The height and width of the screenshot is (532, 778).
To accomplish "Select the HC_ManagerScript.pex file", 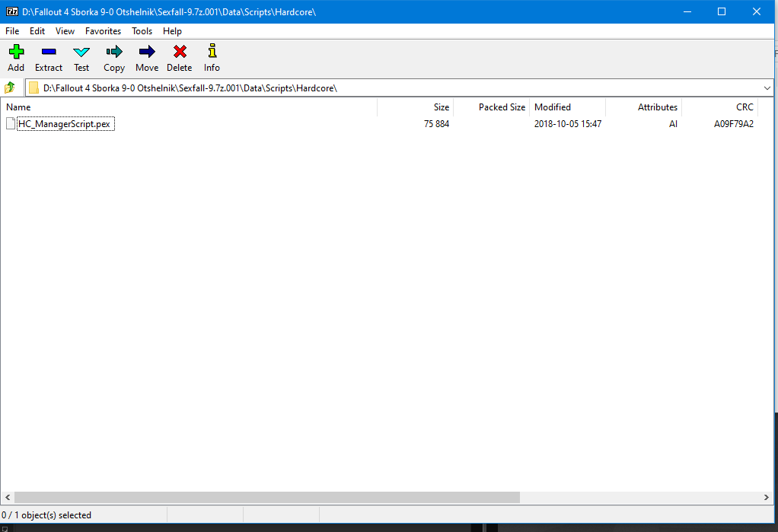I will coord(65,124).
